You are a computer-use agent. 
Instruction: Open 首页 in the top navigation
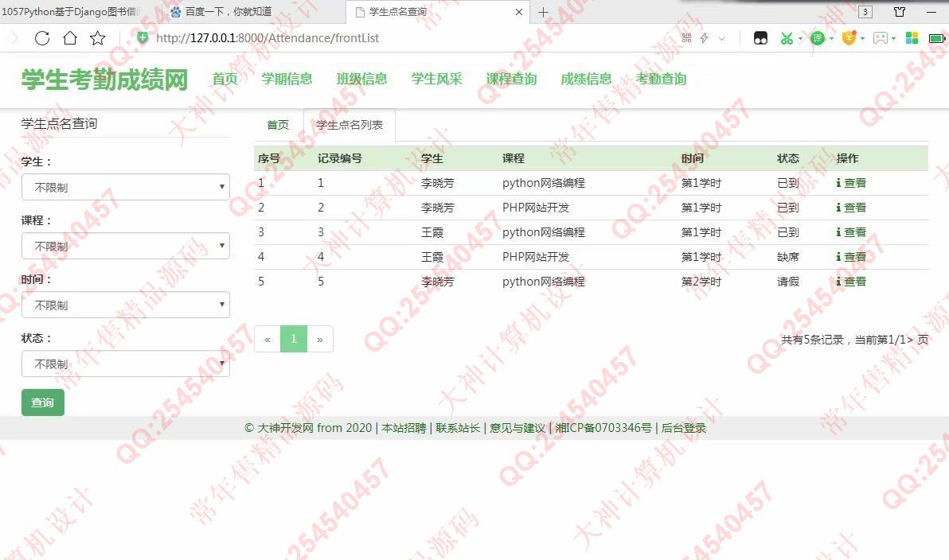225,80
